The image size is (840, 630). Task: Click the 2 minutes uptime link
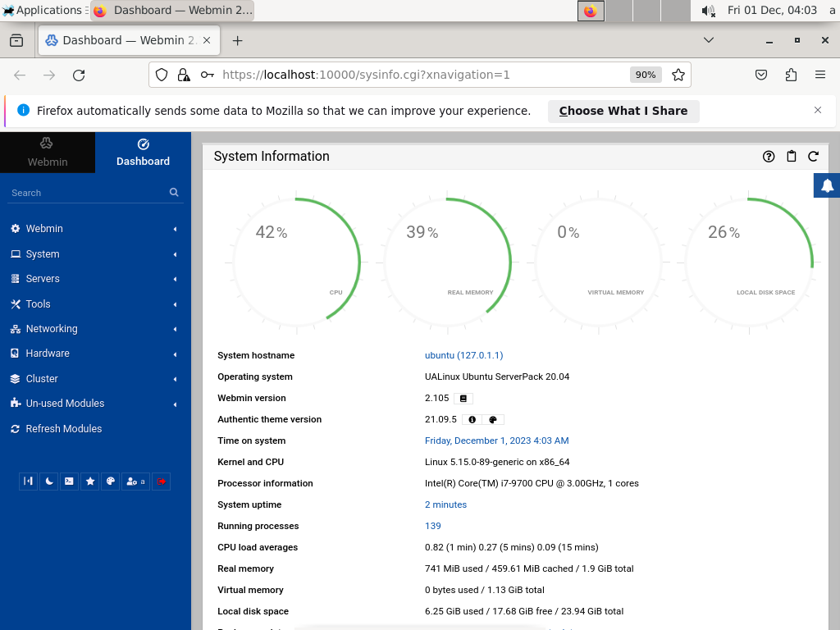[x=445, y=504]
